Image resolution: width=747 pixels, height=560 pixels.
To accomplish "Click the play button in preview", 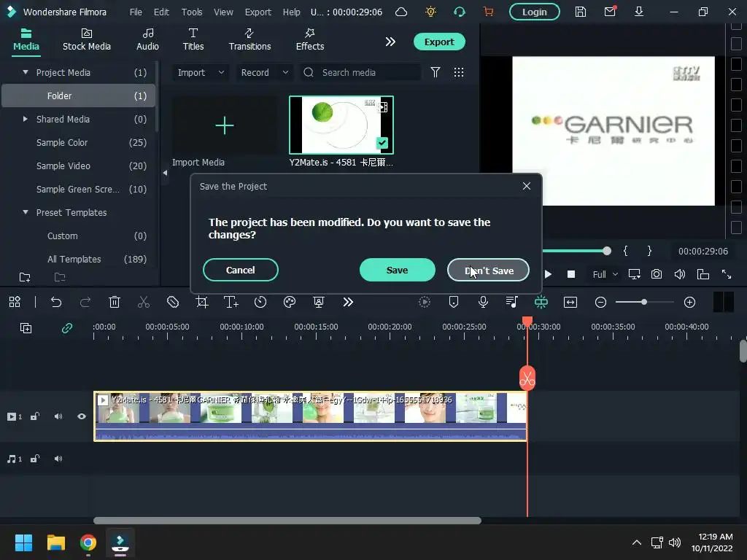I will 548,274.
